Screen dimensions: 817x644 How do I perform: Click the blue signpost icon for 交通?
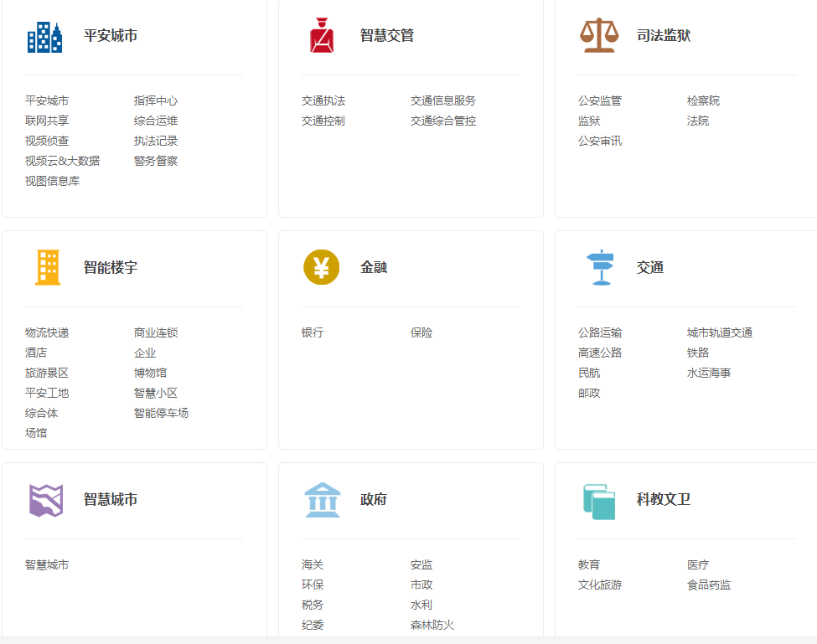(600, 268)
